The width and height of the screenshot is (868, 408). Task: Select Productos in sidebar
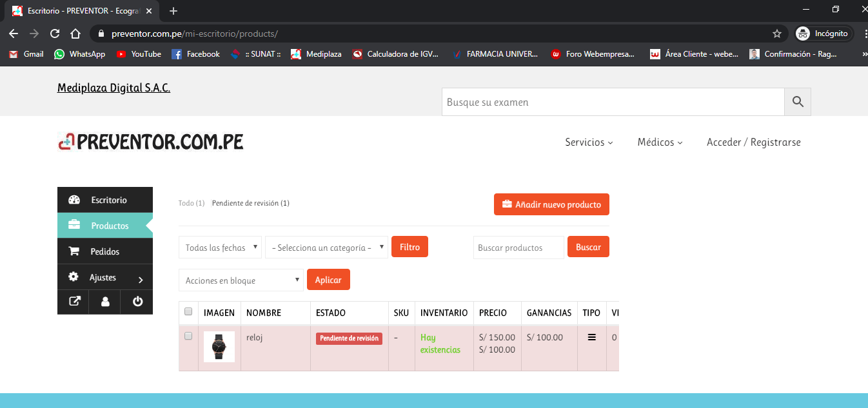pyautogui.click(x=105, y=226)
